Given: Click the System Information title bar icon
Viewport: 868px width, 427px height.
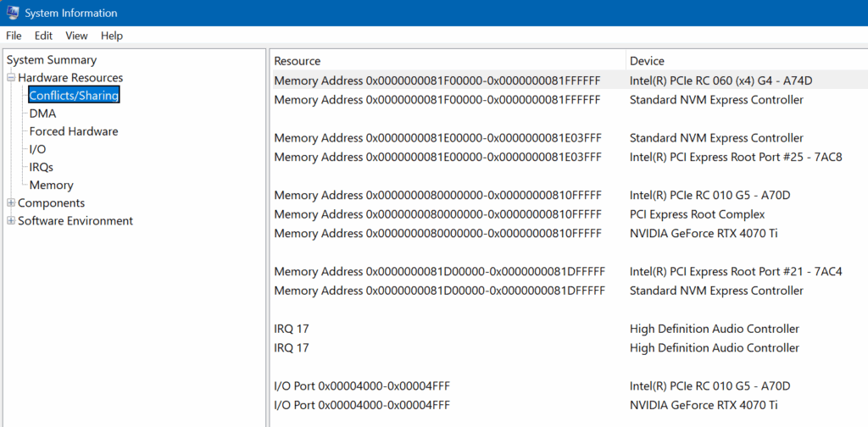Looking at the screenshot, I should click(x=12, y=13).
